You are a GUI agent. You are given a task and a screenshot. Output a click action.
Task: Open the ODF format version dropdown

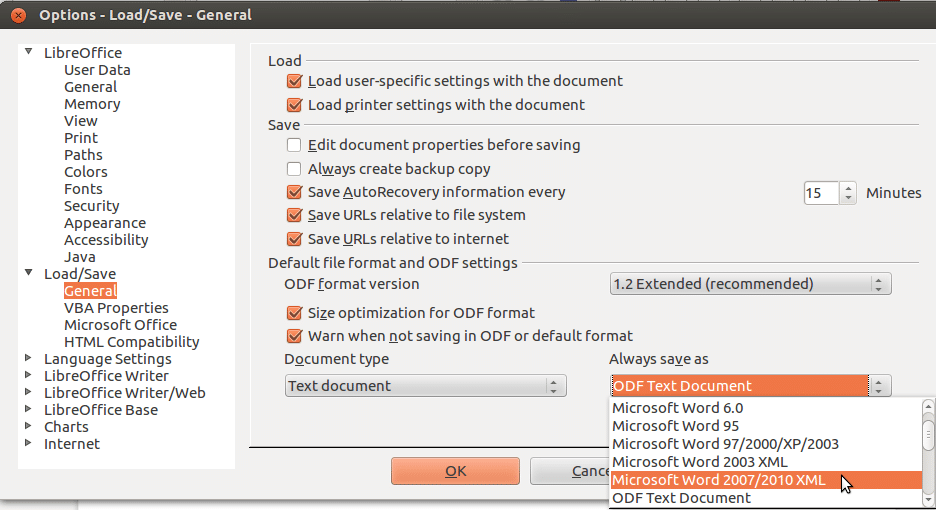click(x=750, y=284)
